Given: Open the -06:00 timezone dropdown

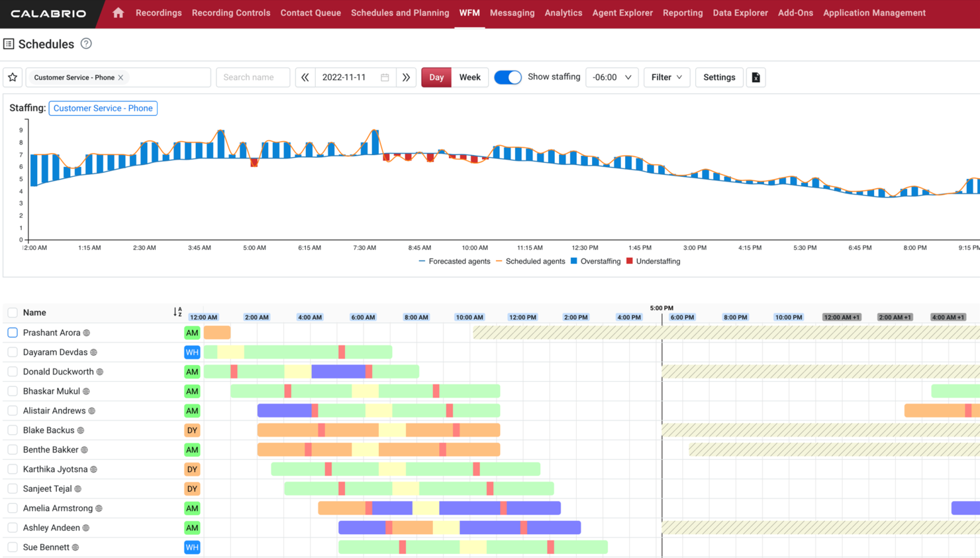Looking at the screenshot, I should [612, 77].
